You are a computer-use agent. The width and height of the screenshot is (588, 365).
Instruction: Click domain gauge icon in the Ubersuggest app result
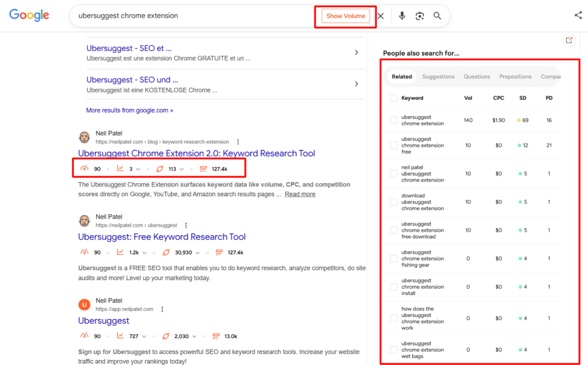pos(84,336)
